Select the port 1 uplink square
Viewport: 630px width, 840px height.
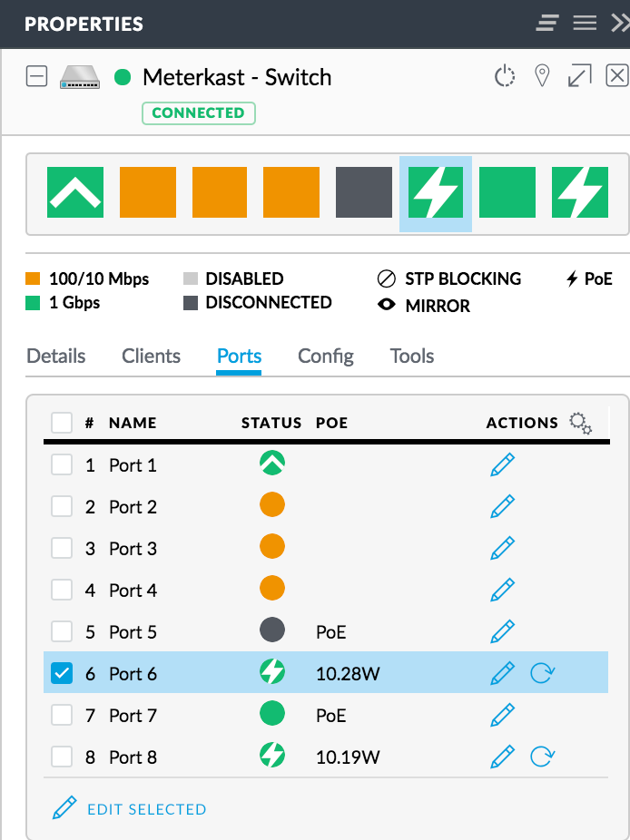coord(75,192)
